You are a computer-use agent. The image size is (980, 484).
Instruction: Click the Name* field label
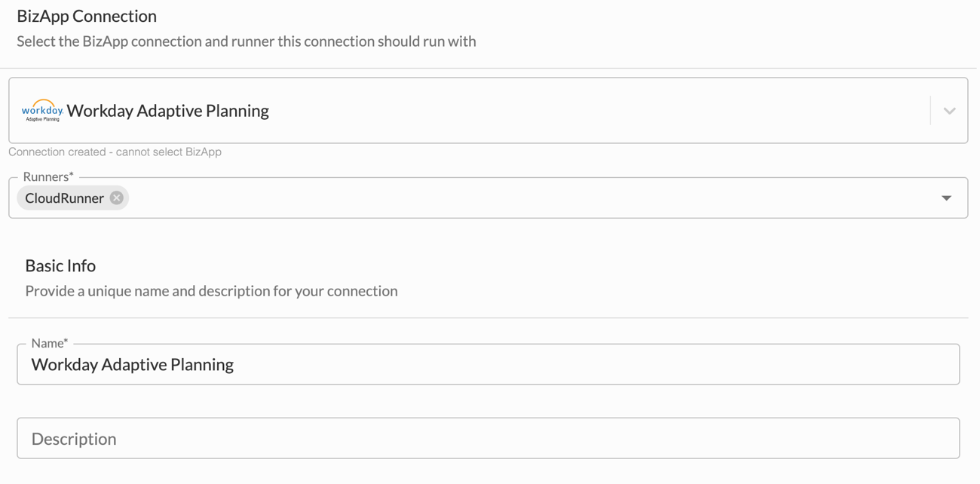coord(50,343)
